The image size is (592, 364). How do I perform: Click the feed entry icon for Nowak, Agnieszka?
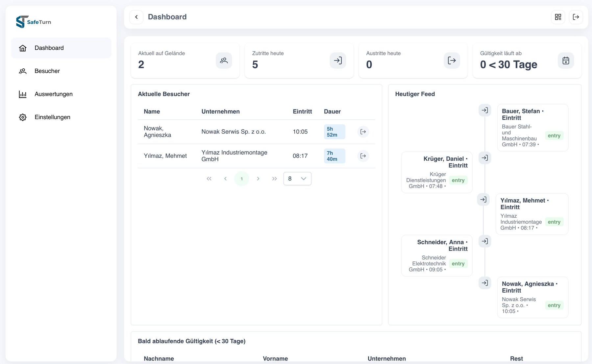[x=485, y=283]
